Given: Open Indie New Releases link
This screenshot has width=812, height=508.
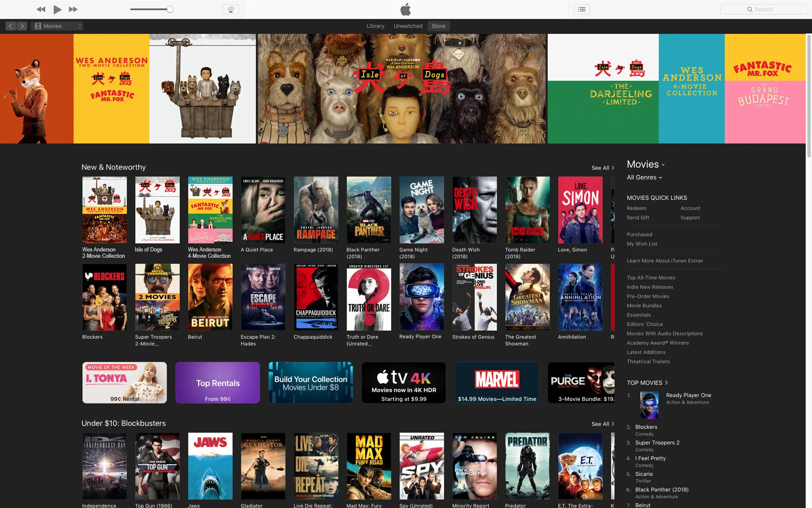Looking at the screenshot, I should tap(650, 287).
